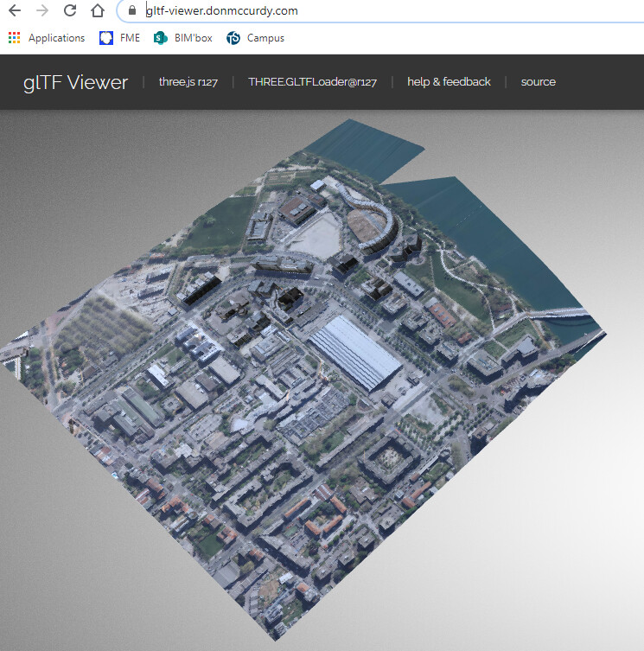Image resolution: width=644 pixels, height=651 pixels.
Task: Open the source link
Action: tap(538, 82)
